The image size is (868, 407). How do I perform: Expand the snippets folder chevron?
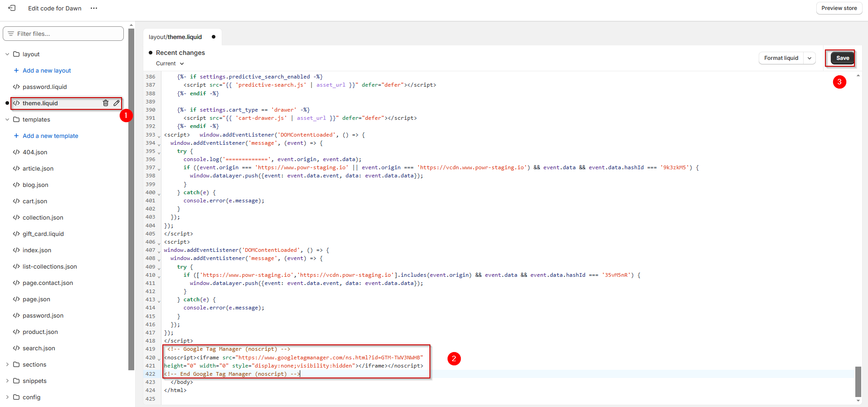pyautogui.click(x=7, y=381)
